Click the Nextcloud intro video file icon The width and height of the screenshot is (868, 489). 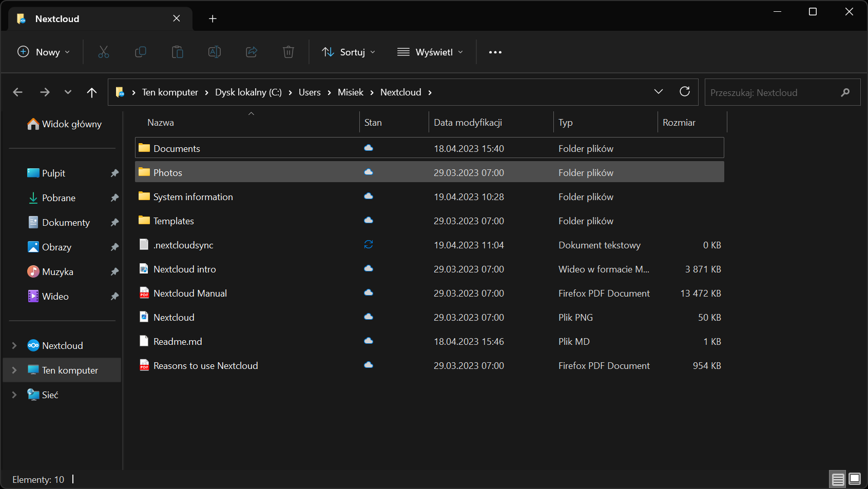(x=144, y=269)
